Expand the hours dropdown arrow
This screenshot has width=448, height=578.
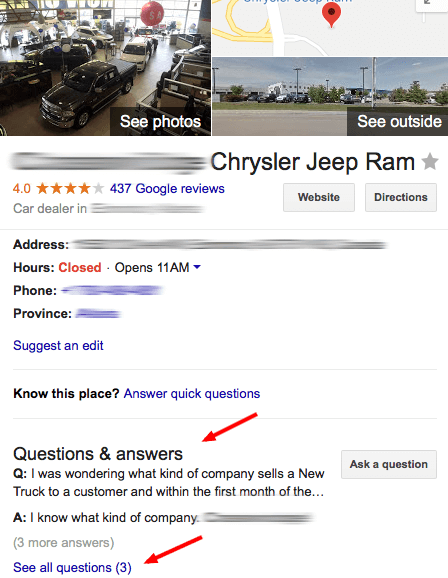[197, 267]
